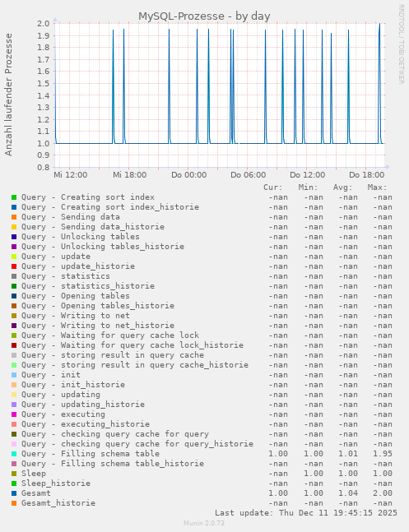Screen dimensions: 409x532
Task: Click the Avg: column header
Action: click(343, 187)
